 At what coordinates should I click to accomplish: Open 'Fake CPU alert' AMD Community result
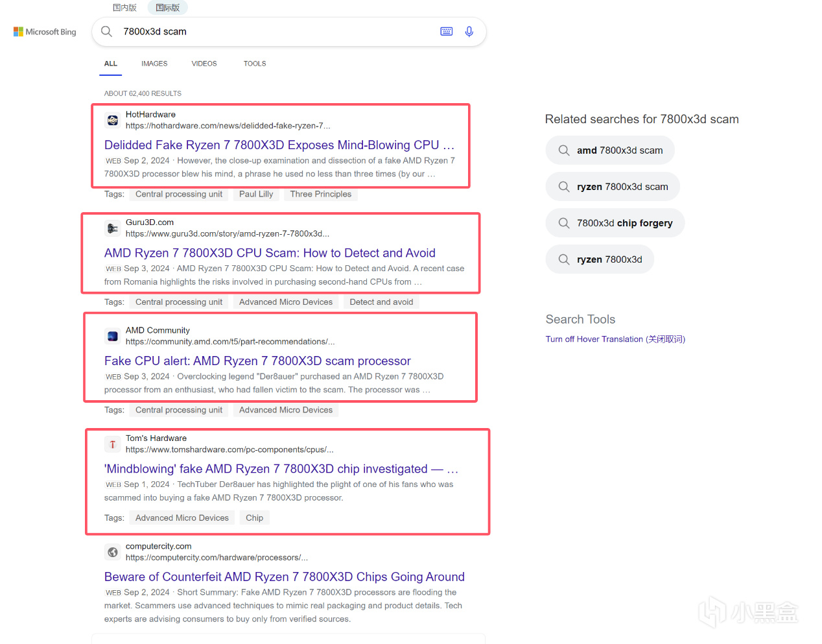tap(257, 361)
